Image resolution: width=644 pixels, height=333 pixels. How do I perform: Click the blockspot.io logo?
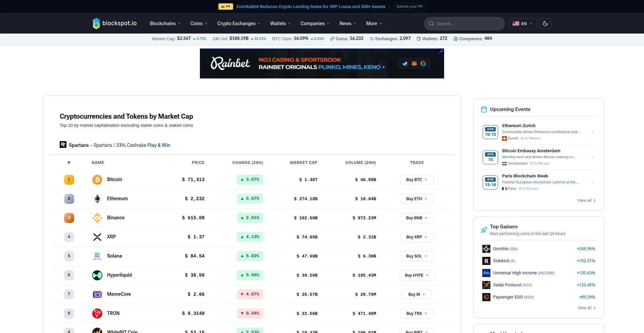click(115, 23)
